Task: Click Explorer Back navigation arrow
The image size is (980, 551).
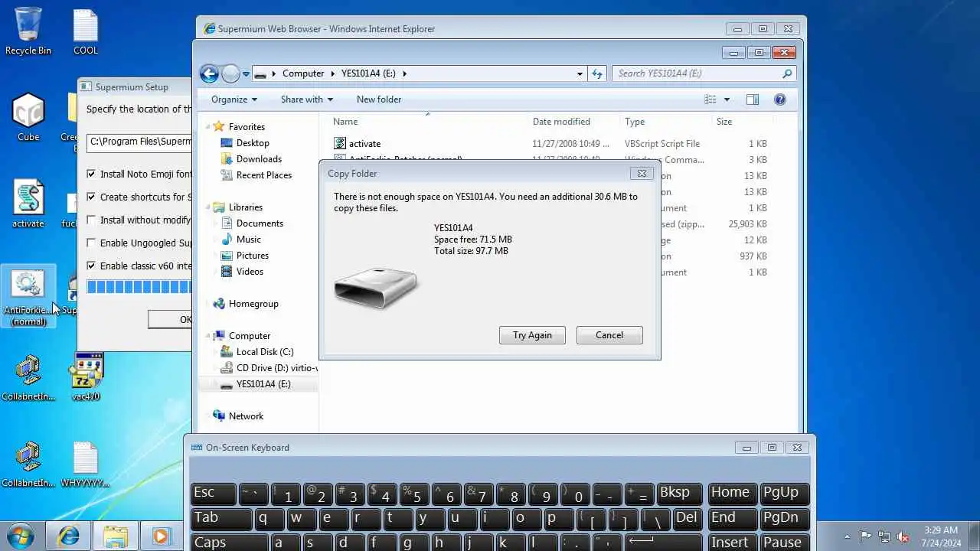Action: (x=209, y=73)
